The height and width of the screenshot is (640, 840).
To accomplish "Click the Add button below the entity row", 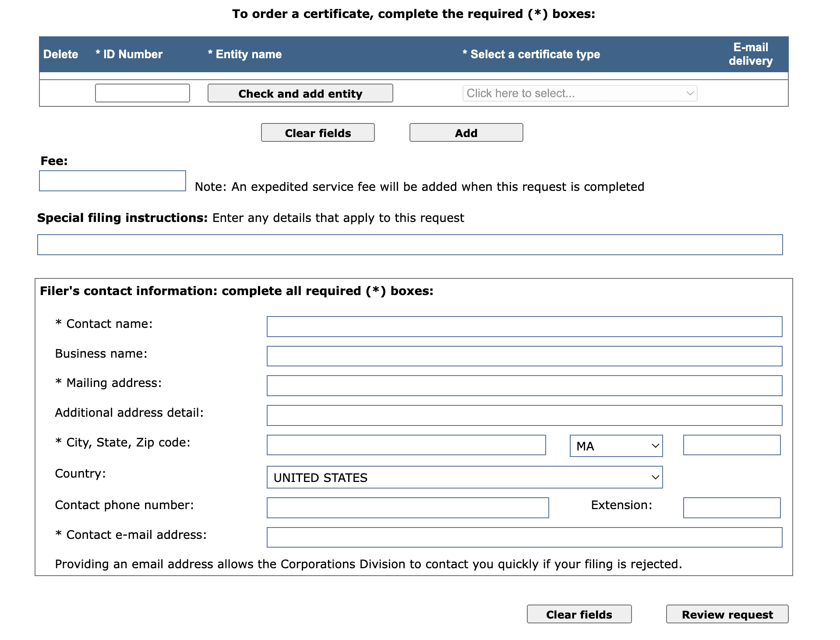I will coord(466,132).
